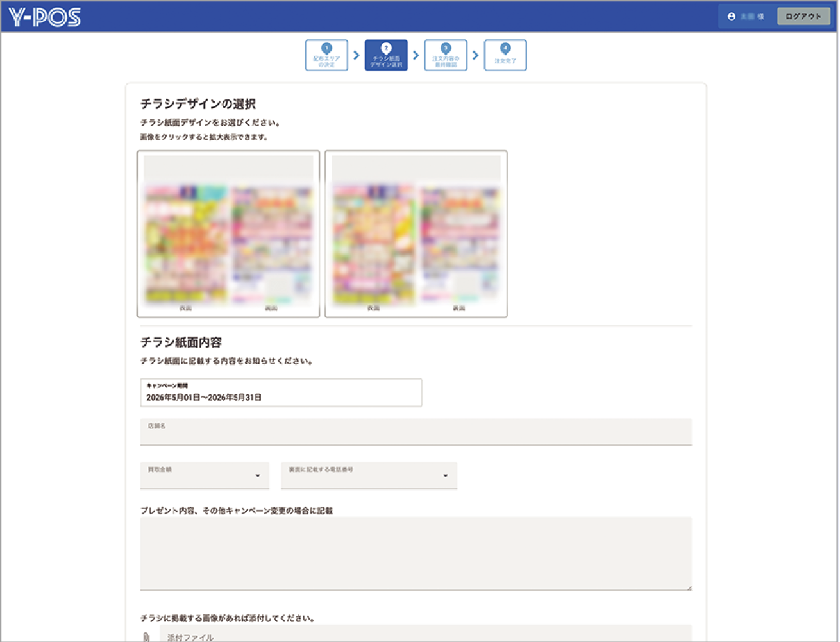Click the チラシ紙面に記載する内容をお知らせください text
Viewport: 840px width, 642px height.
[x=226, y=361]
